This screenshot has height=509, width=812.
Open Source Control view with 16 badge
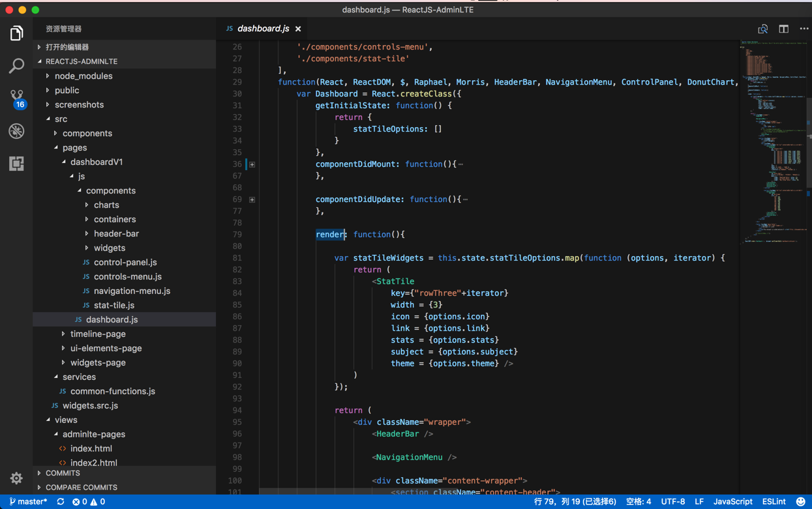click(17, 98)
